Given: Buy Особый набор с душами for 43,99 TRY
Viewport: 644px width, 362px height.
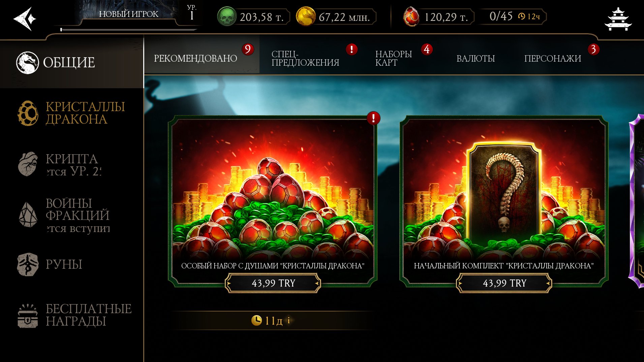Looking at the screenshot, I should point(273,283).
